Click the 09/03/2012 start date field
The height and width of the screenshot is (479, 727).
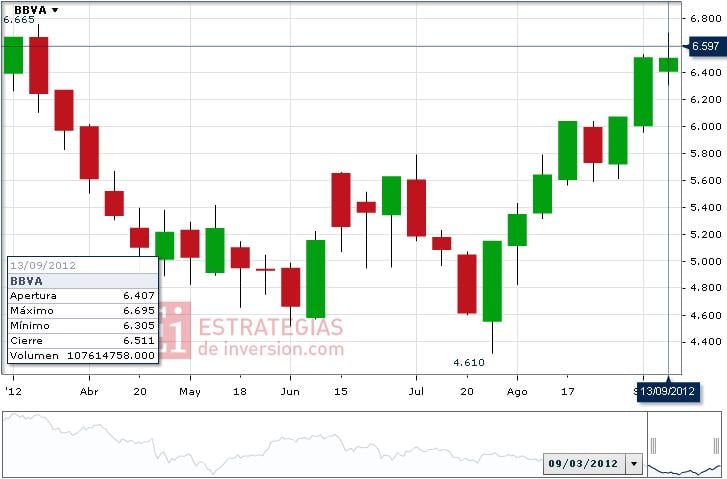tap(585, 464)
